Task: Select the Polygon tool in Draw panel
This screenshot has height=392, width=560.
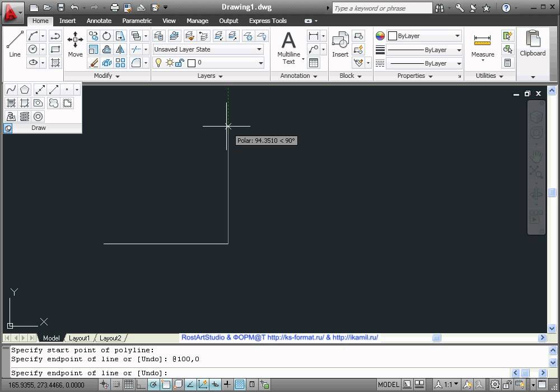Action: tap(25, 89)
